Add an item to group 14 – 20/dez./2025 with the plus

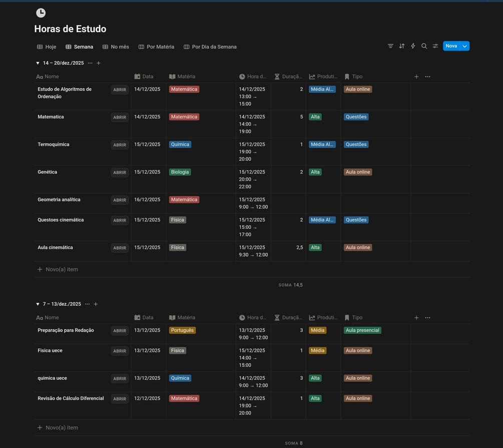99,63
